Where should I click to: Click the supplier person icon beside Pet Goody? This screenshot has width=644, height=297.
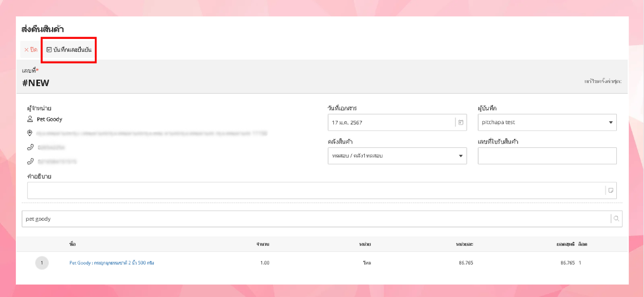(31, 119)
